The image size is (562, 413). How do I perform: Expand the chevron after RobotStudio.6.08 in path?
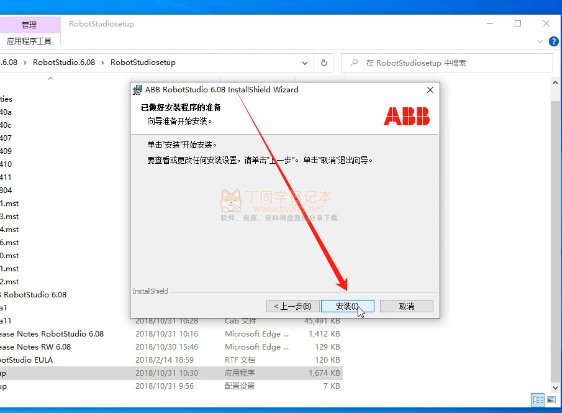(103, 63)
